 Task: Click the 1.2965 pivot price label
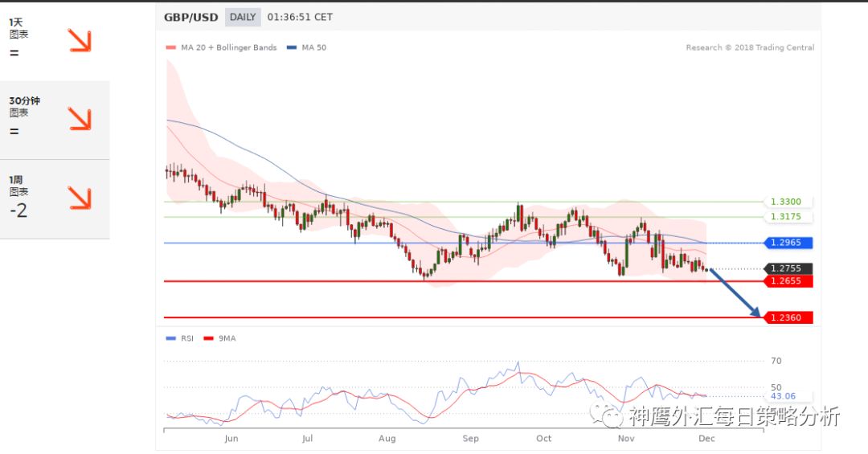click(x=788, y=243)
